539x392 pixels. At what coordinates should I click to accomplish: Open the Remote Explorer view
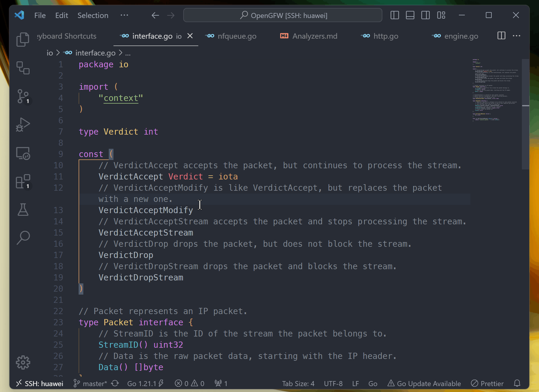pos(23,153)
